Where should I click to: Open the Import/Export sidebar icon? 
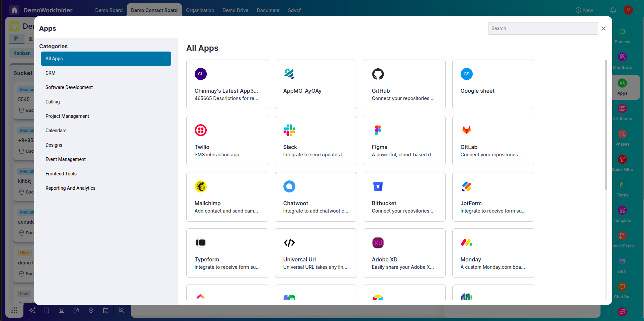(x=622, y=236)
